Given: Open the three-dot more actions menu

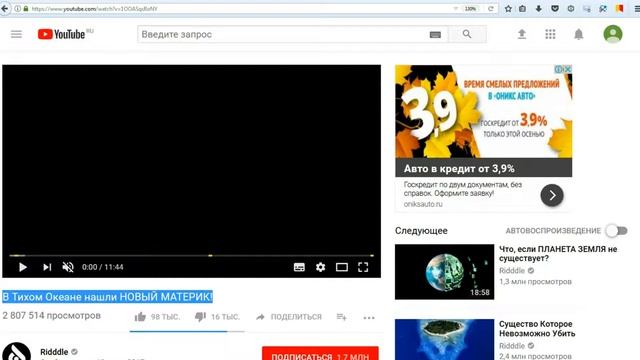Looking at the screenshot, I should [369, 318].
